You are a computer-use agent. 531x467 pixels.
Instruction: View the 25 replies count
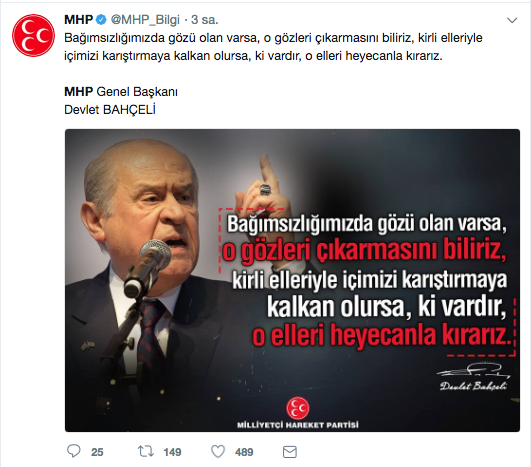pos(97,452)
